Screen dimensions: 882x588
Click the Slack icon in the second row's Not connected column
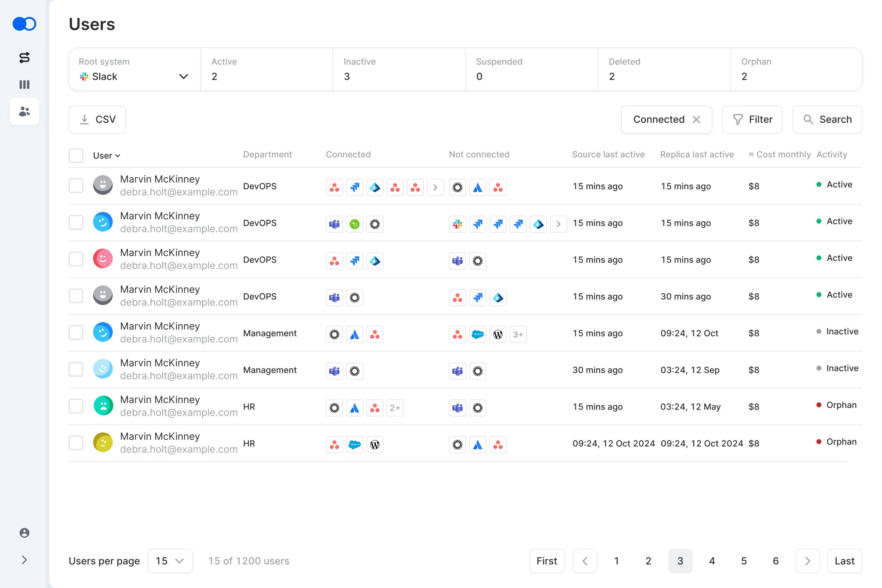pyautogui.click(x=457, y=224)
